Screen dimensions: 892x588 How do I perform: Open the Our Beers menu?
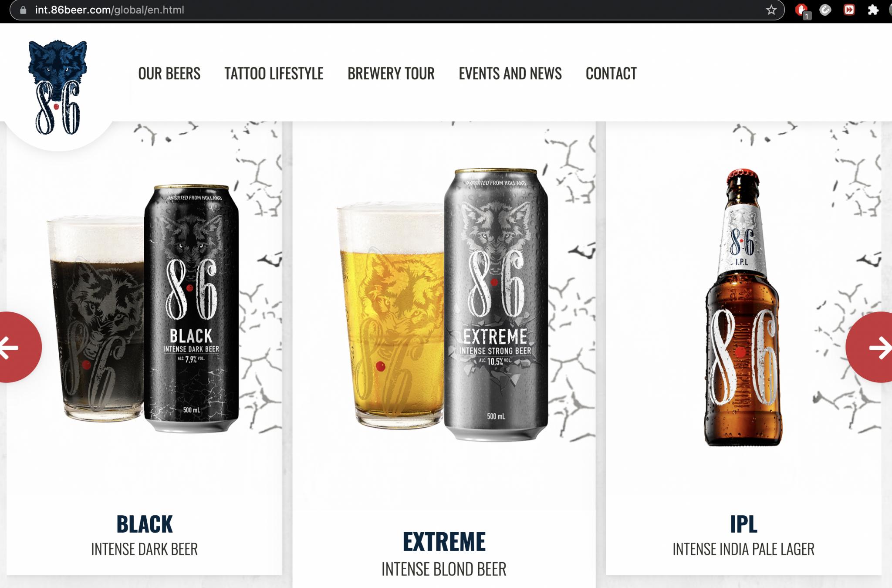coord(169,74)
